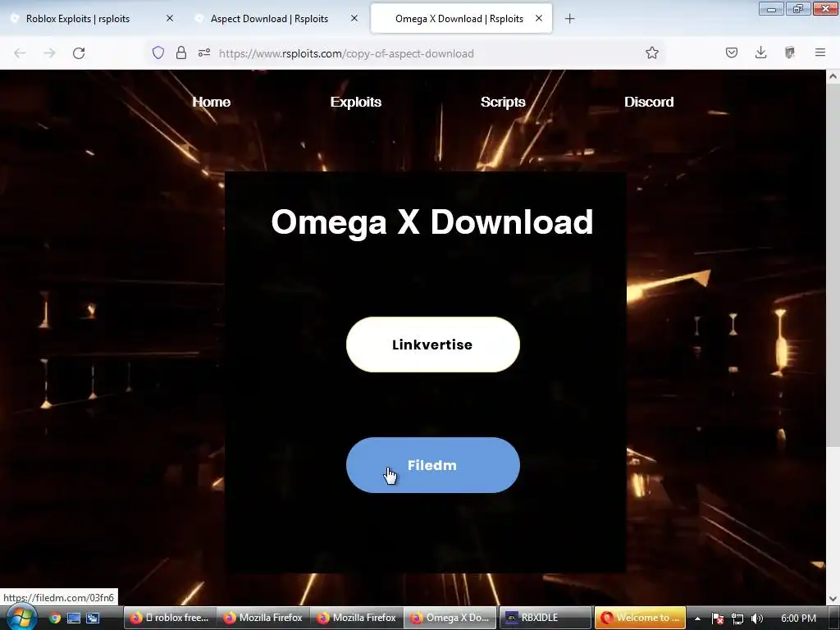Click the Linkvertise download button
Viewport: 840px width, 630px height.
point(433,345)
